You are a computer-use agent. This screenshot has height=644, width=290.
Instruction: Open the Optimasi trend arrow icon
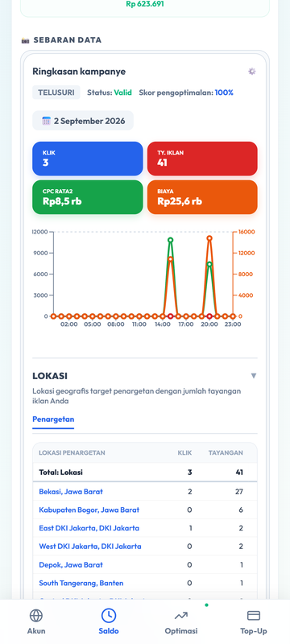pos(181,615)
